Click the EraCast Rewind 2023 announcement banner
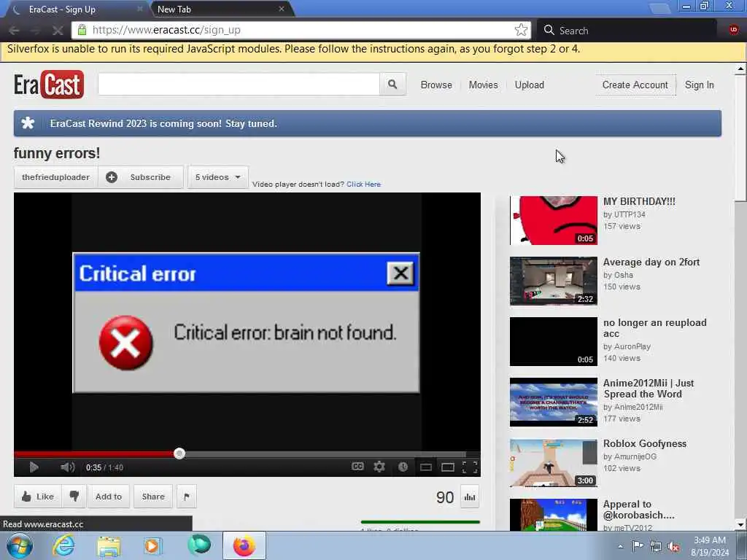The height and width of the screenshot is (560, 747). (x=368, y=124)
